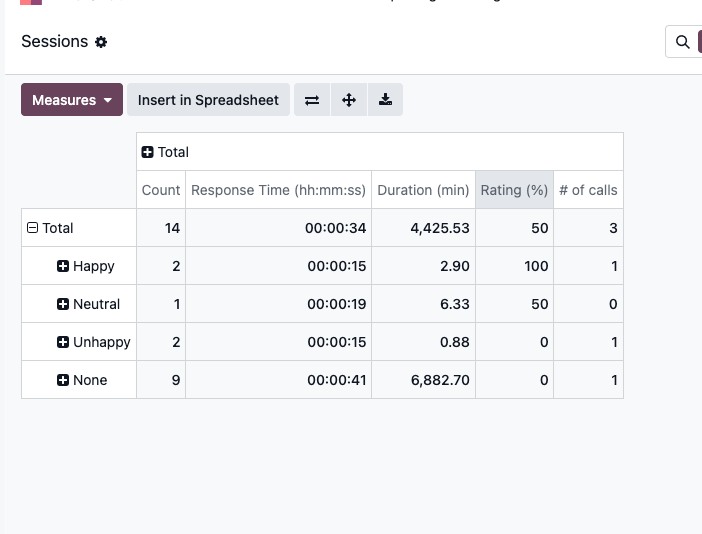Image resolution: width=702 pixels, height=534 pixels.
Task: Open the Measures dropdown
Action: (x=72, y=100)
